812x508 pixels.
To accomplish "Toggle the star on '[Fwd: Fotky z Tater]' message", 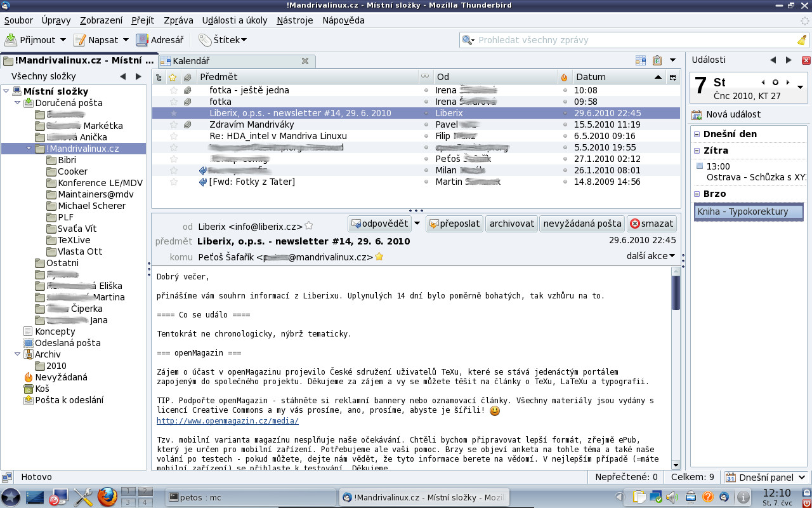I will click(174, 182).
